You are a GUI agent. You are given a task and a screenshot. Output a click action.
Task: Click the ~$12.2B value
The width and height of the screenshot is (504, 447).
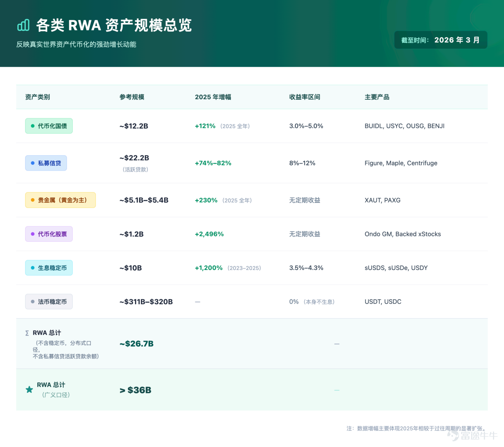134,126
